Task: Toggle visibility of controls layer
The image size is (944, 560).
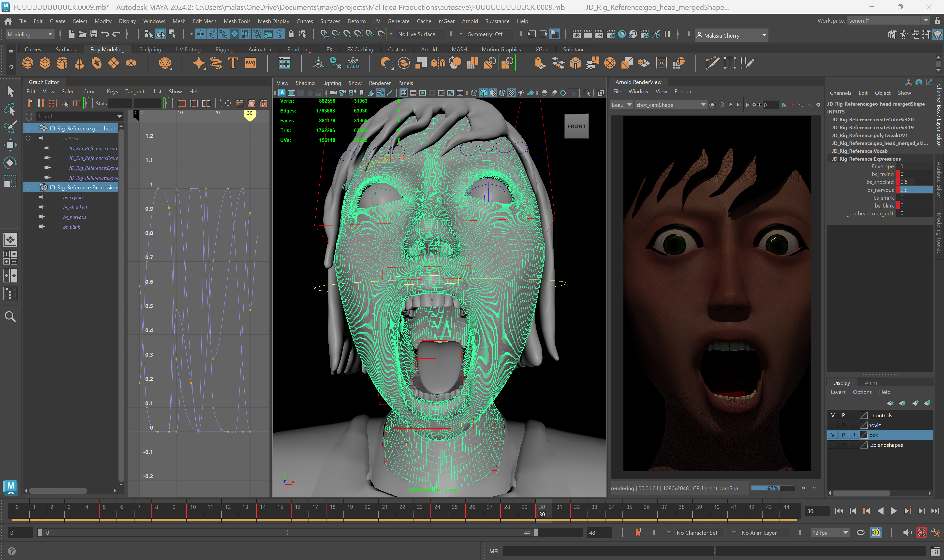Action: pyautogui.click(x=833, y=415)
